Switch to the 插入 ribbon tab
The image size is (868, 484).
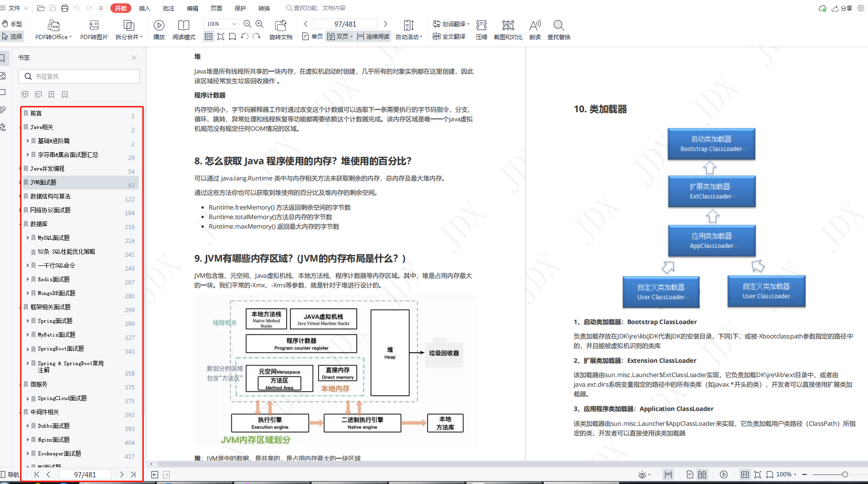pos(144,8)
